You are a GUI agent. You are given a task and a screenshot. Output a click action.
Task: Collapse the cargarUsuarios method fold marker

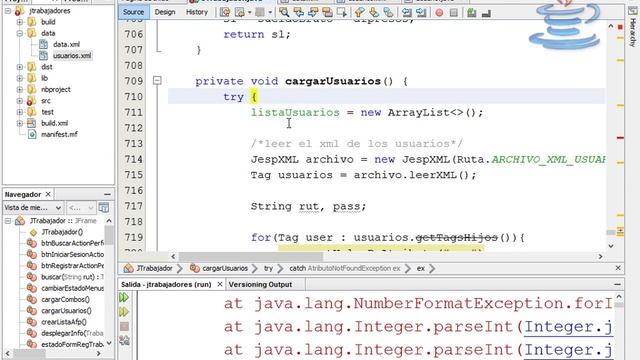pos(157,80)
